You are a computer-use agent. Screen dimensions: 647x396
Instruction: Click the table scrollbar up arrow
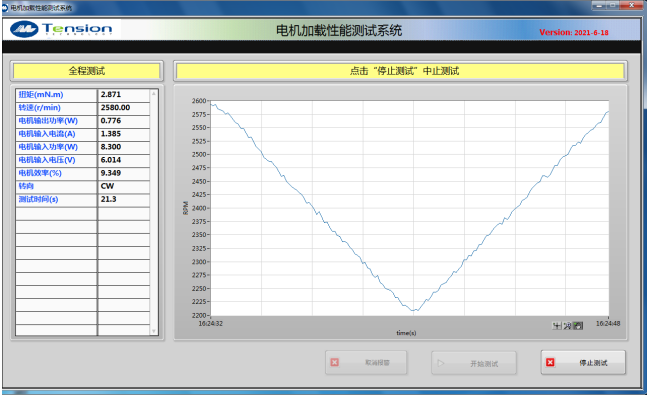(154, 94)
